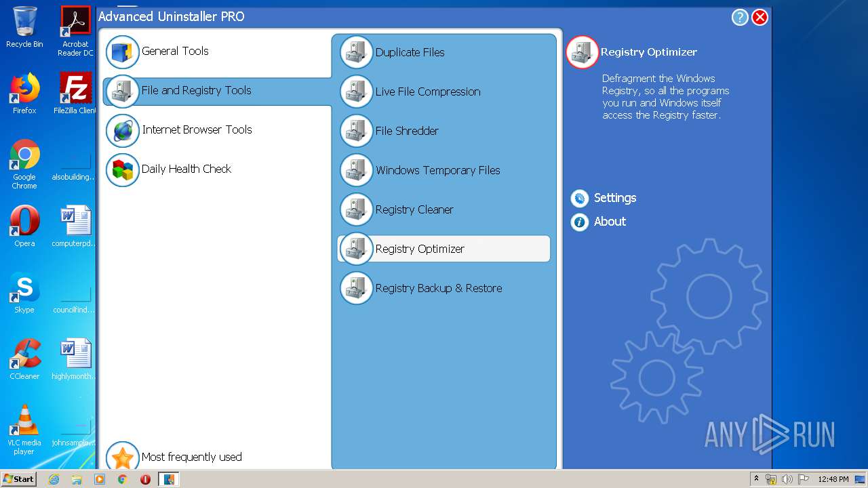Show hidden tray icons arrow

(756, 479)
